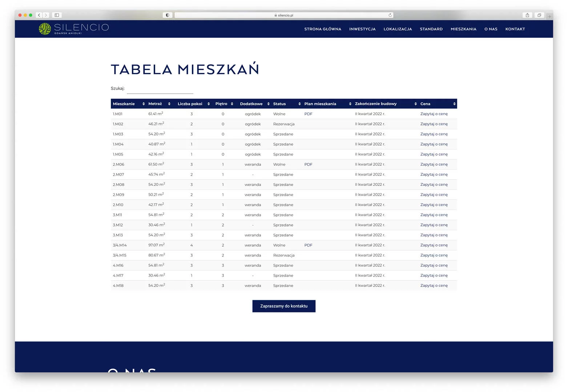Screen dimensions: 568x392
Task: Click the privacy shield icon
Action: coord(167,15)
